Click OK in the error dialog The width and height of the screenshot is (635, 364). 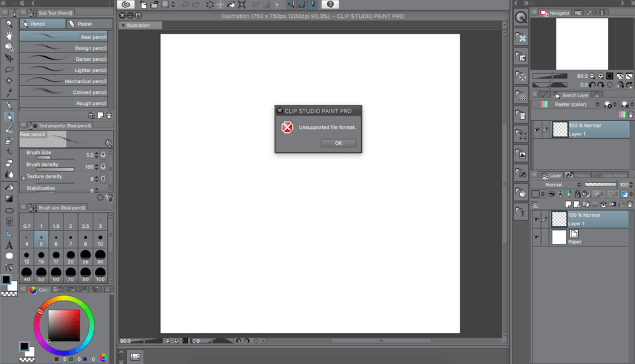(x=338, y=143)
